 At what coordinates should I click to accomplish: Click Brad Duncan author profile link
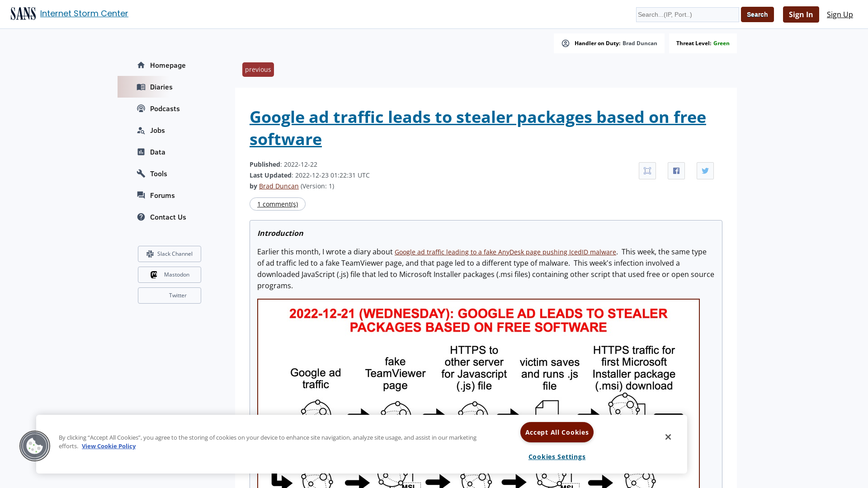278,186
